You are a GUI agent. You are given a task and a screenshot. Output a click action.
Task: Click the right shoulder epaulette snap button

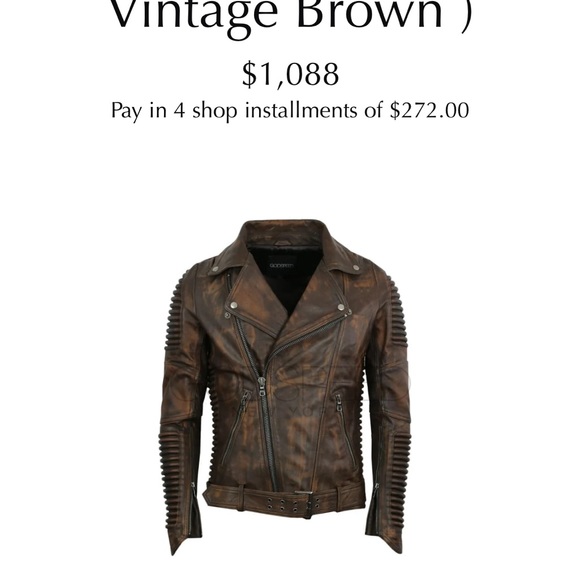[x=355, y=267]
